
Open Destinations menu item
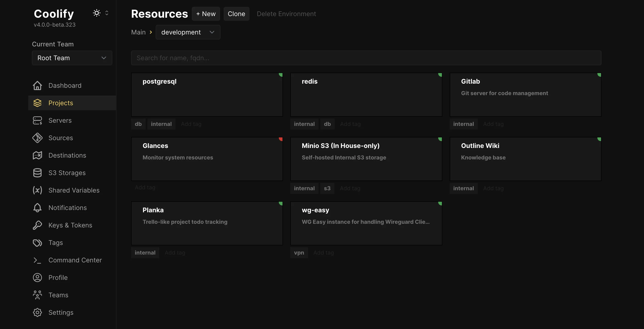point(72,156)
